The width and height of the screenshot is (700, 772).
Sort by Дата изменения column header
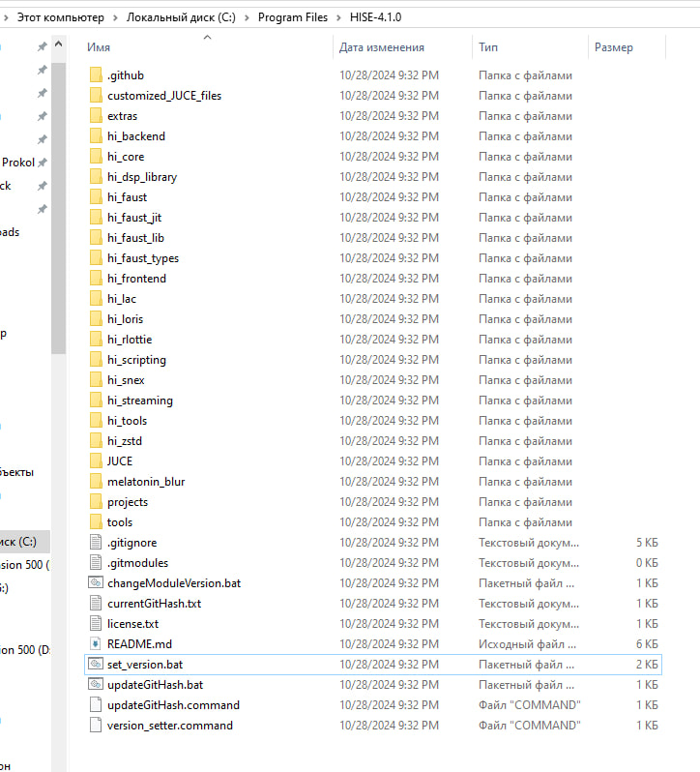[x=381, y=47]
